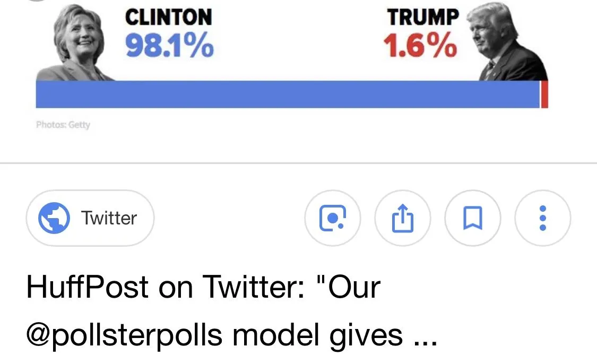Click the "@pollsterpolls model gives" text line
The height and width of the screenshot is (364, 597).
click(215, 335)
